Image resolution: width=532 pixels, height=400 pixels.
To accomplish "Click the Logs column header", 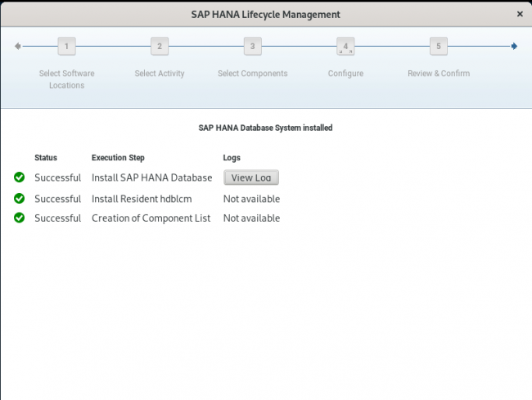I will (232, 158).
